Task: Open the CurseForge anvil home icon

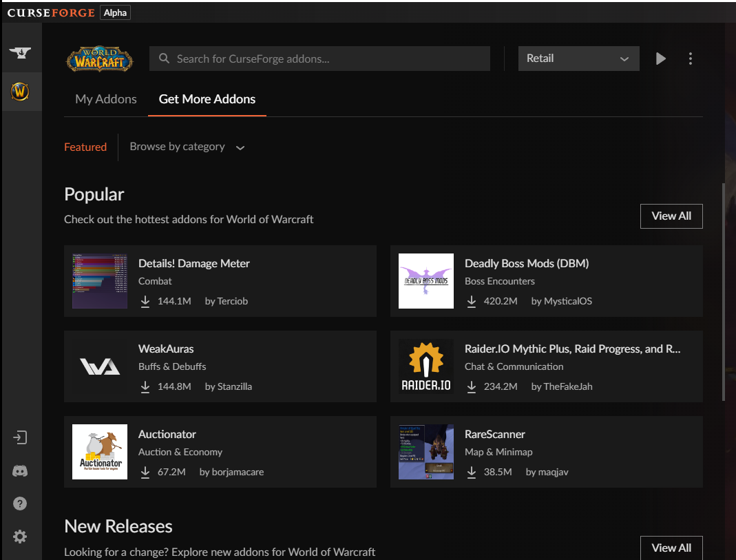Action: click(20, 52)
